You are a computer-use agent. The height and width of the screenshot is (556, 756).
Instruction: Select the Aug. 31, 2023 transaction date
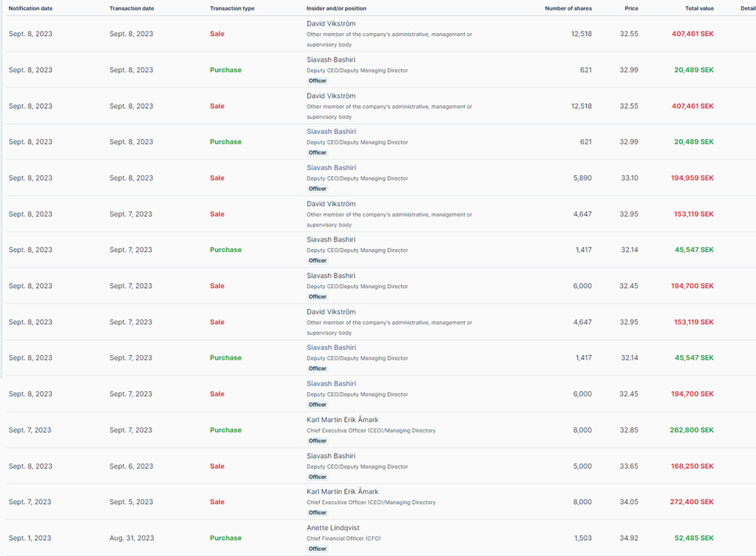coord(132,538)
